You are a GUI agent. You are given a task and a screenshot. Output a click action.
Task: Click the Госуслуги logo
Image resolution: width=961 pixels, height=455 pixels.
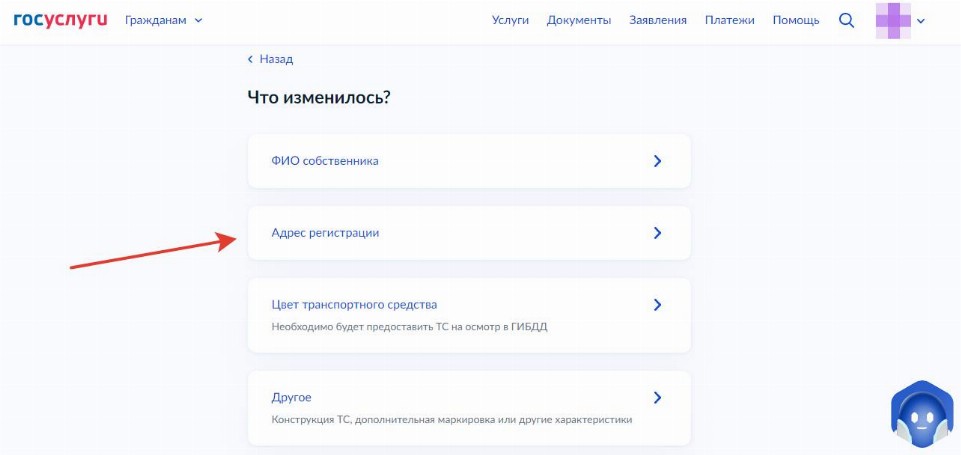[x=60, y=20]
